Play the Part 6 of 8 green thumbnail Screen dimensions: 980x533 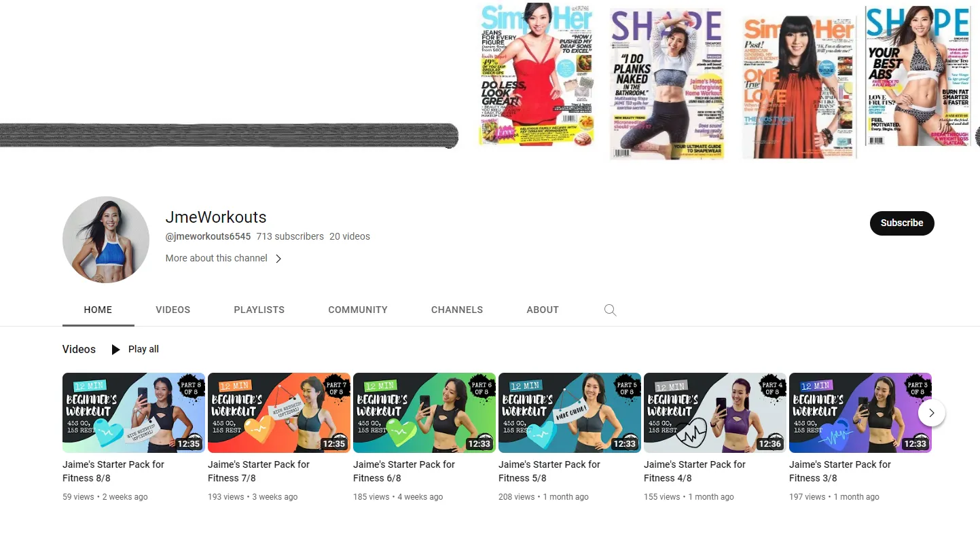coord(424,413)
